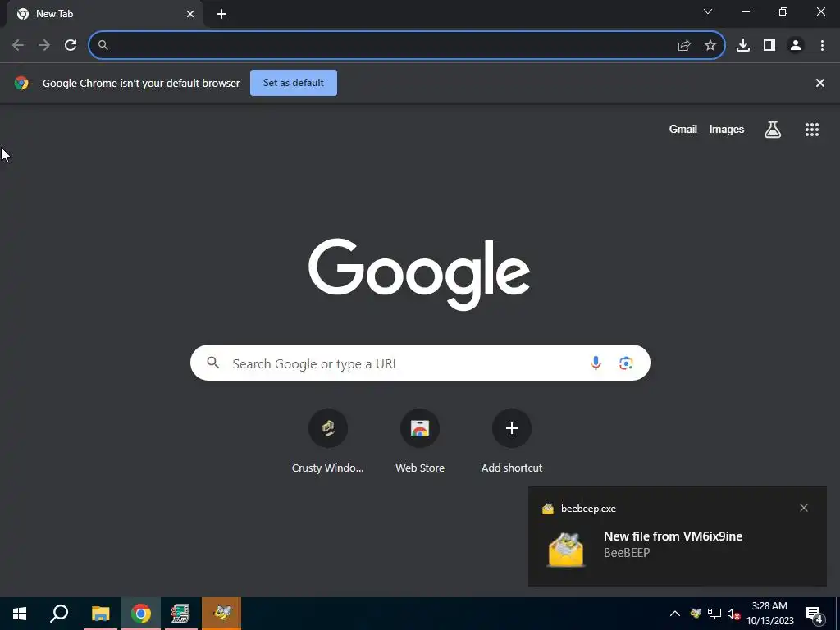
Task: Start voice search with the microphone icon
Action: point(596,363)
